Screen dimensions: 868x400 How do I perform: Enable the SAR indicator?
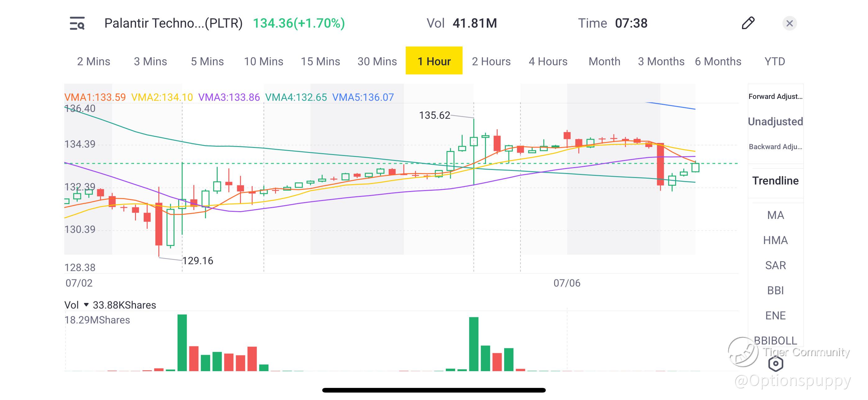point(775,265)
